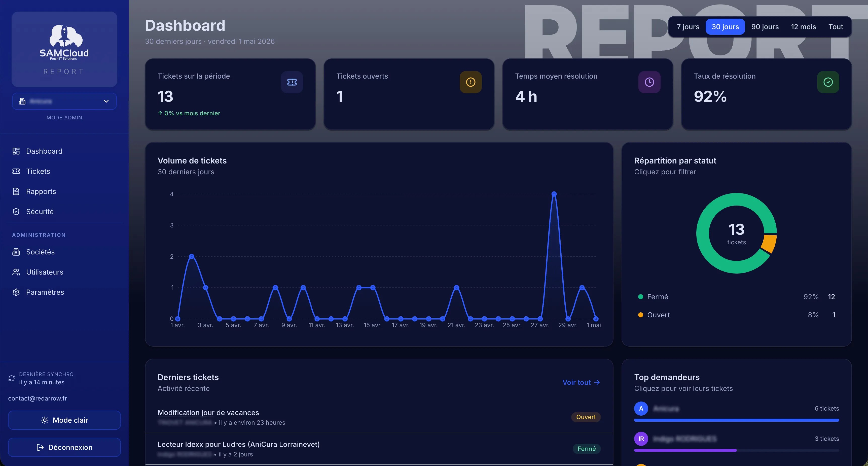Click the Tickets icon in sidebar
This screenshot has width=868, height=466.
coord(16,171)
